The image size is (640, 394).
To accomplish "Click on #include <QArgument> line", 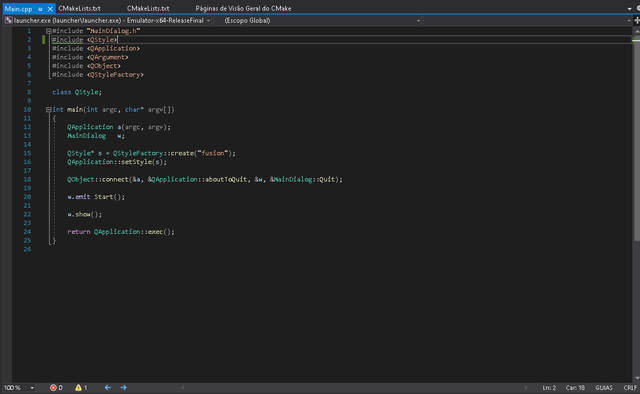I will (90, 57).
